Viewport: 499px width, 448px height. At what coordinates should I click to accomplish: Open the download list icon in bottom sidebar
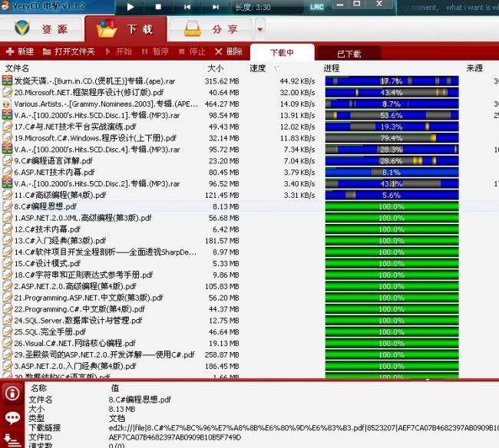pos(12,440)
